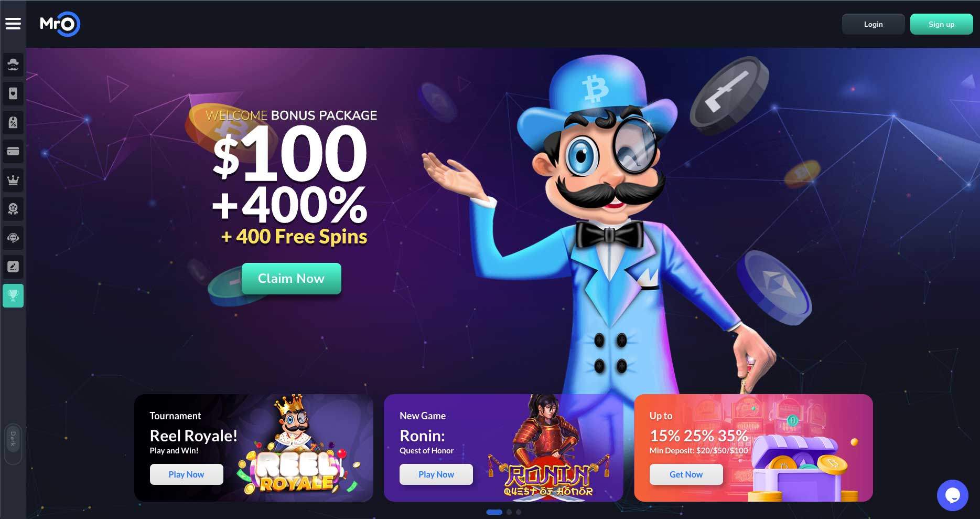Click the MrO logo
This screenshot has height=519, width=980.
(60, 24)
